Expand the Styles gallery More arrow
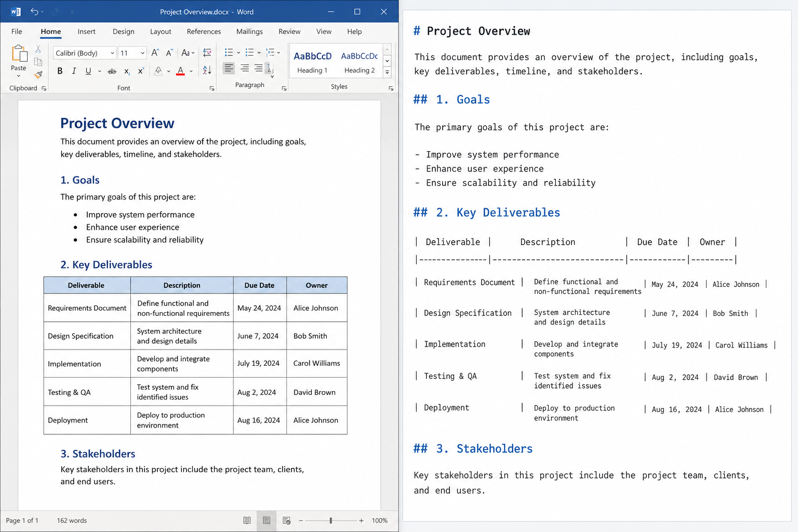This screenshot has height=532, width=798. [387, 73]
